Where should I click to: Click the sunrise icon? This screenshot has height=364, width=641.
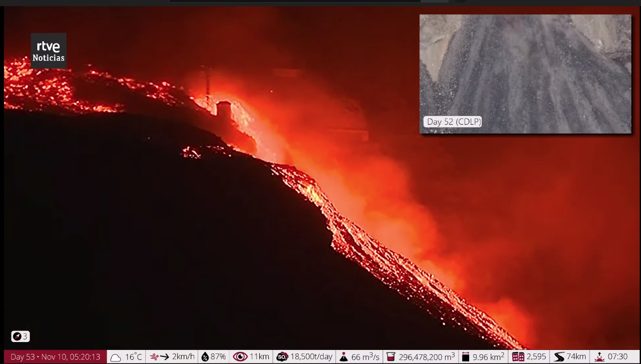pos(599,357)
